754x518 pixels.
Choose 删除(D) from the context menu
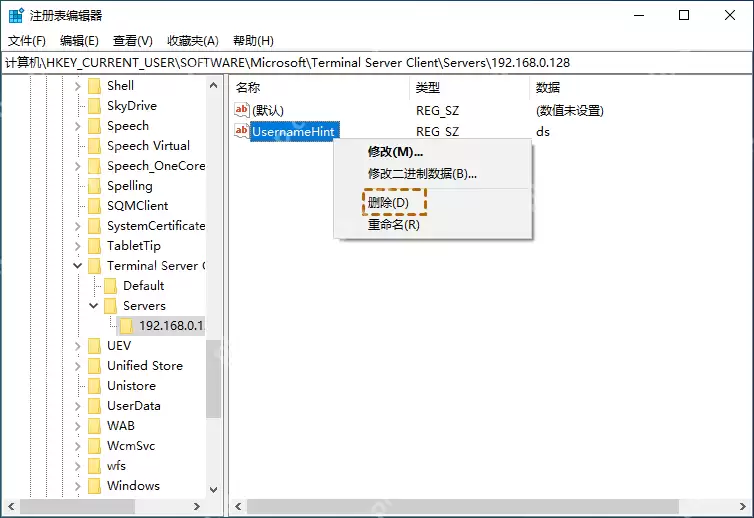click(388, 202)
